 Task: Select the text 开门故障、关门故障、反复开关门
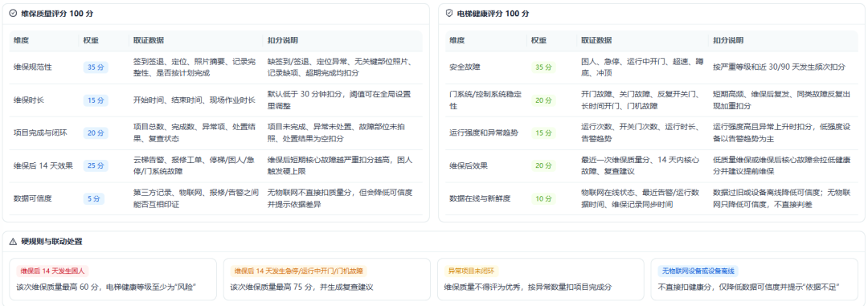(640, 94)
